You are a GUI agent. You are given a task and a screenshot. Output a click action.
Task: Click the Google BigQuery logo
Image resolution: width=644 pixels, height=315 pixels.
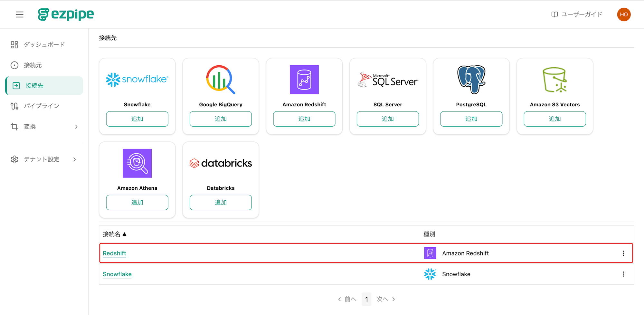(x=221, y=80)
